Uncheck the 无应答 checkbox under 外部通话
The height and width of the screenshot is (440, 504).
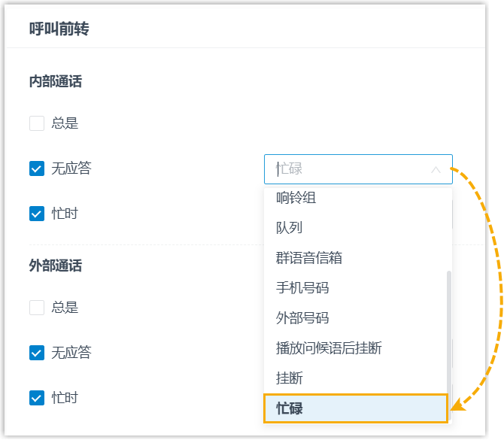coord(37,353)
